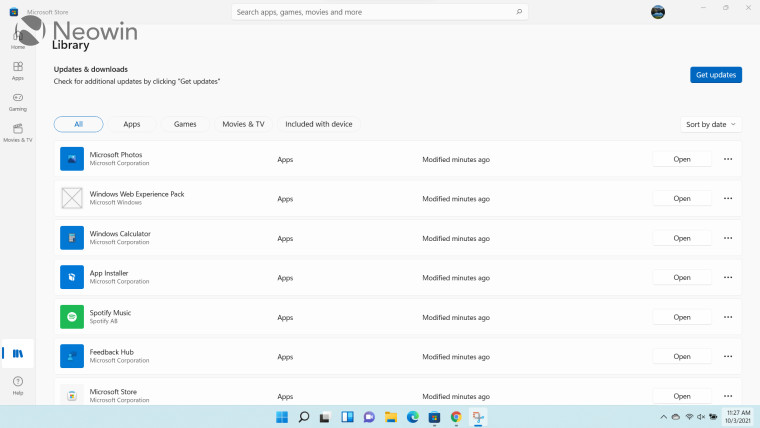Click the 'Windows Web Experience Pack' title text
This screenshot has width=760, height=428.
[137, 194]
